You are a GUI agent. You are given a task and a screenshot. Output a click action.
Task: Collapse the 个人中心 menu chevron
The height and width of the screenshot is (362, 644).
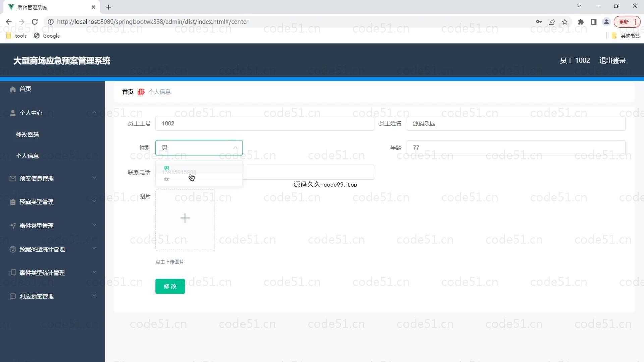[x=94, y=113]
